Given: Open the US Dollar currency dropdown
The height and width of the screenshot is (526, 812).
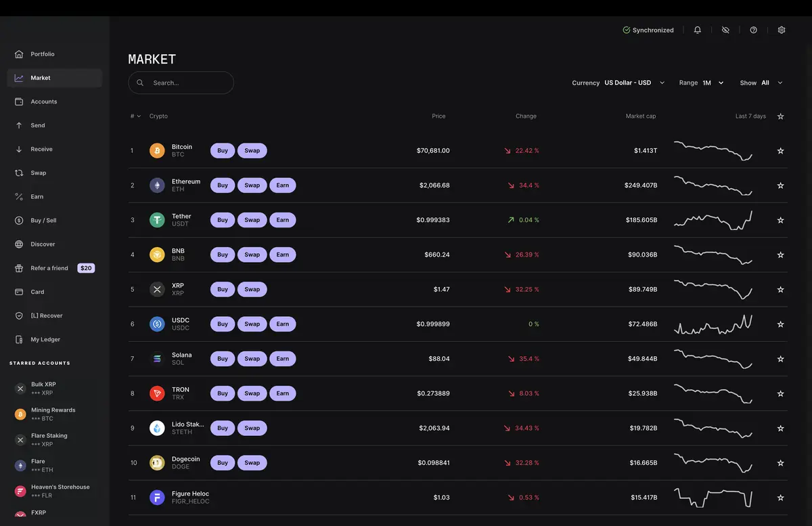Looking at the screenshot, I should coord(633,82).
